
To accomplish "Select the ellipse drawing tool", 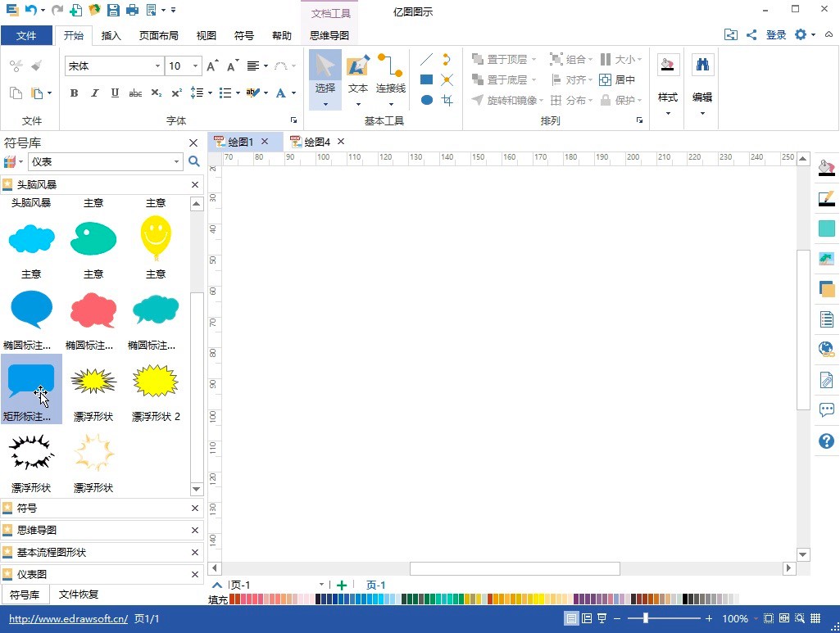I will 426,100.
